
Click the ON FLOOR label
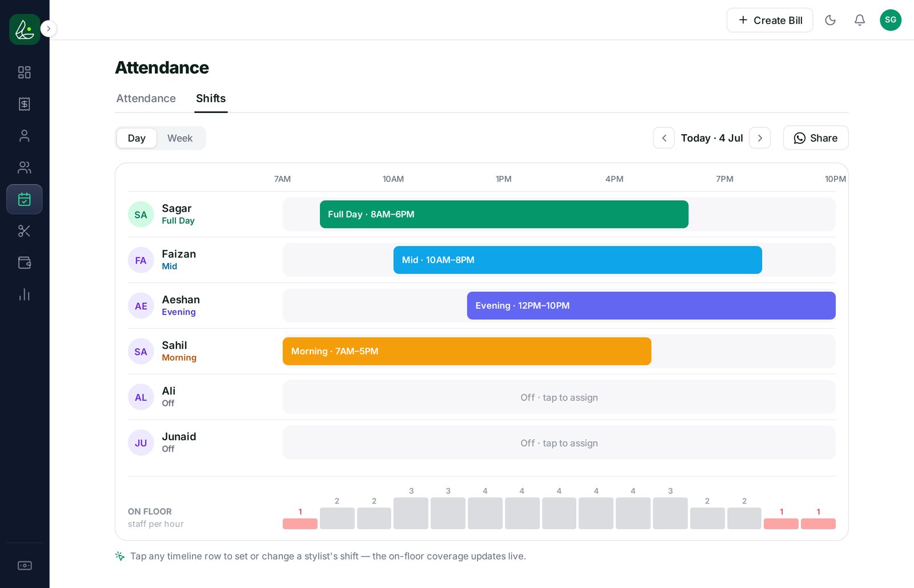(150, 512)
